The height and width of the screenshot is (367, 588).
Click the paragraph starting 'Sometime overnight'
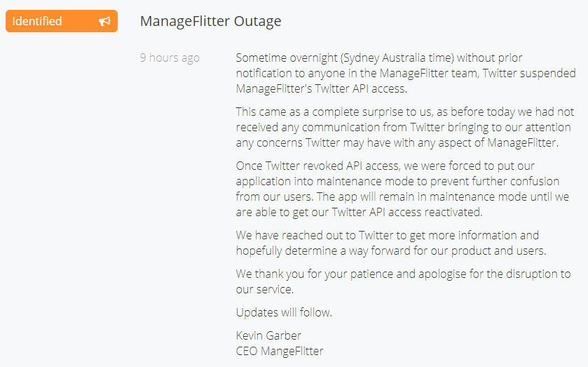(x=405, y=73)
